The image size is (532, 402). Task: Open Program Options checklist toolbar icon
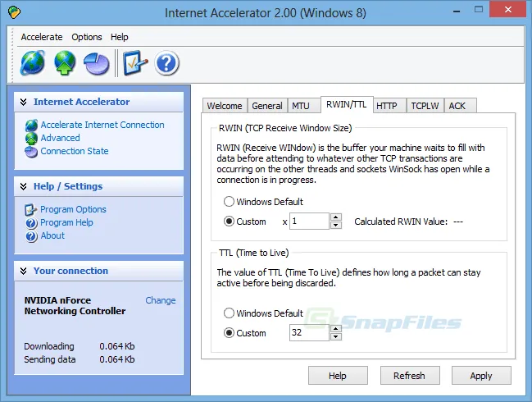(135, 63)
